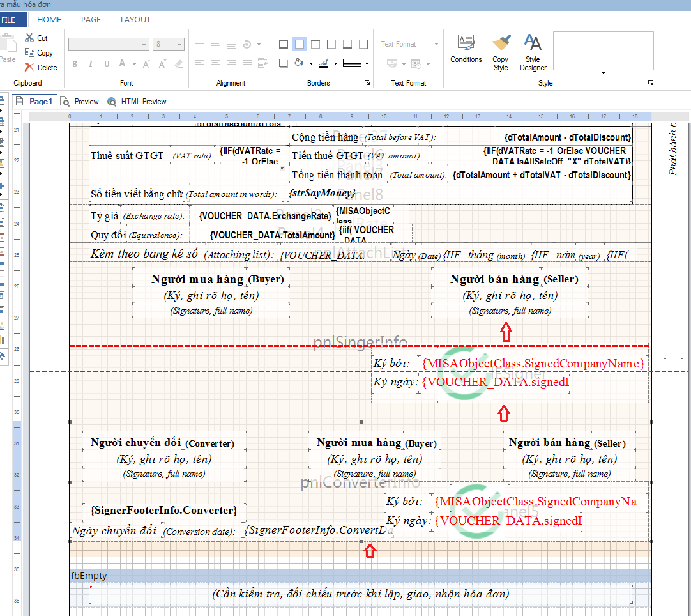Viewport: 691px width, 616px height.
Task: Open the HTML Preview tab
Action: click(x=137, y=102)
